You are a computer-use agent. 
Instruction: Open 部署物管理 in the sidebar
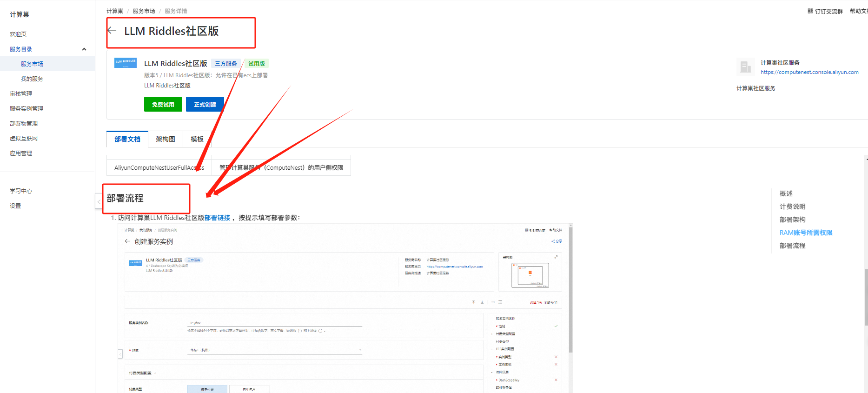point(24,123)
